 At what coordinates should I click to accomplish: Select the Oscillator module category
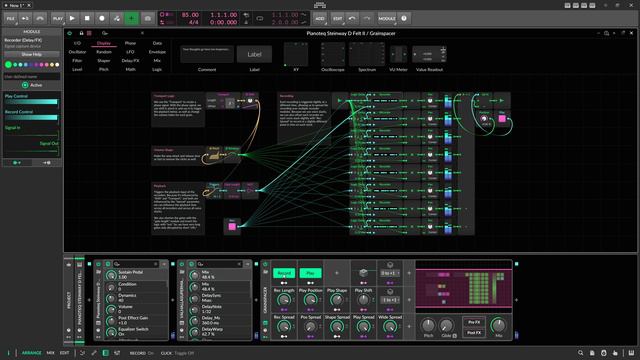[x=77, y=52]
